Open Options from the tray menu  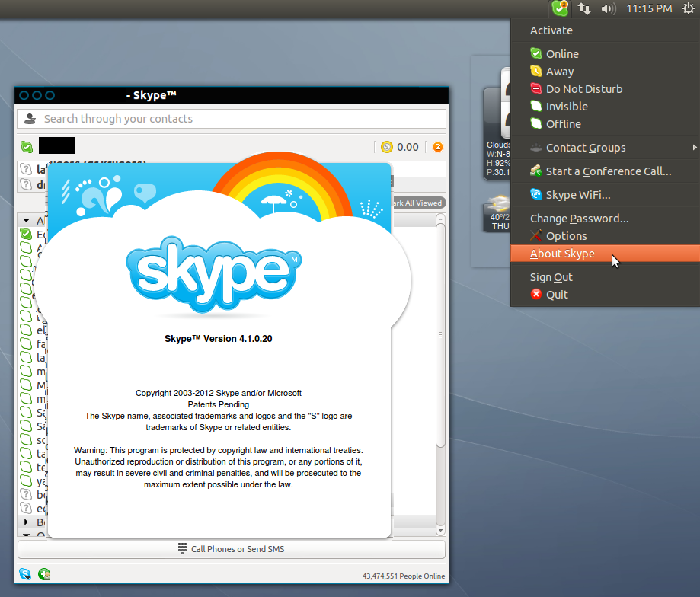[605, 236]
